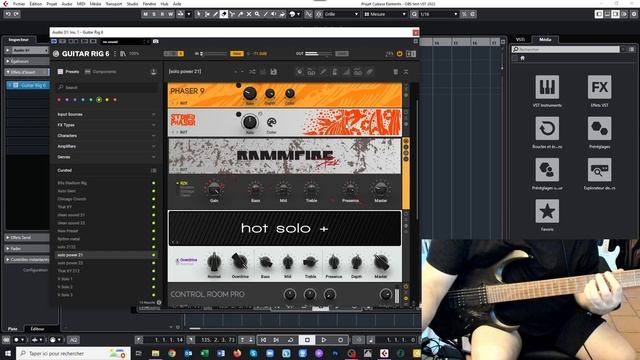Expand Amplifiers filter

(106, 146)
